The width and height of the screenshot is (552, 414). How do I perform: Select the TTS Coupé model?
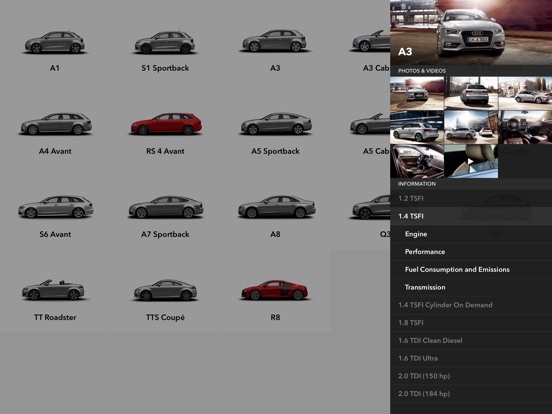[165, 290]
